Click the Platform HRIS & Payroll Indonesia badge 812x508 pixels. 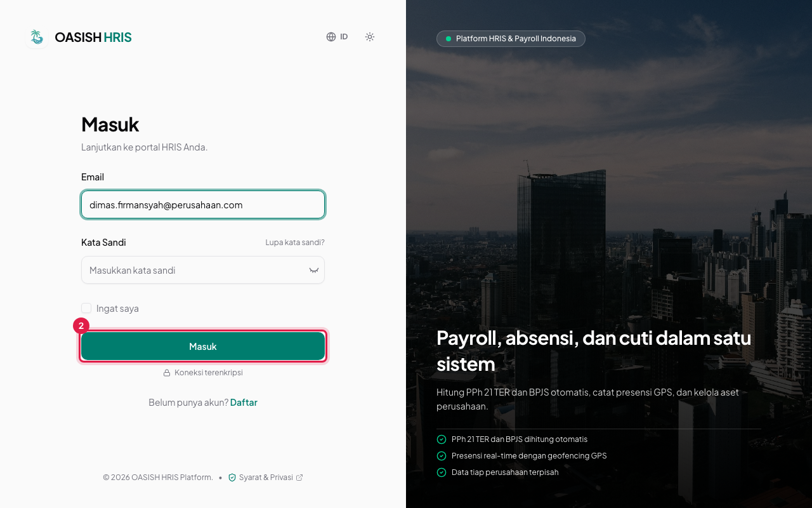[x=511, y=39]
